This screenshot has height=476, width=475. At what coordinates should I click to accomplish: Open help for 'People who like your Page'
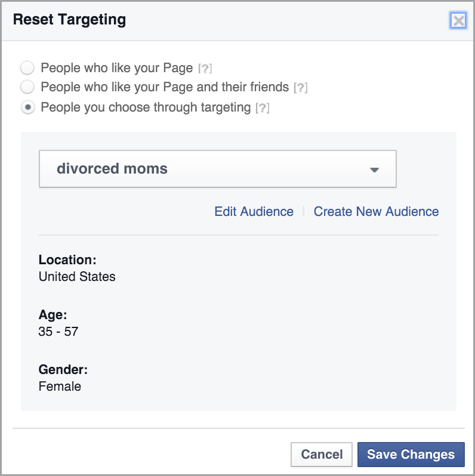click(205, 69)
